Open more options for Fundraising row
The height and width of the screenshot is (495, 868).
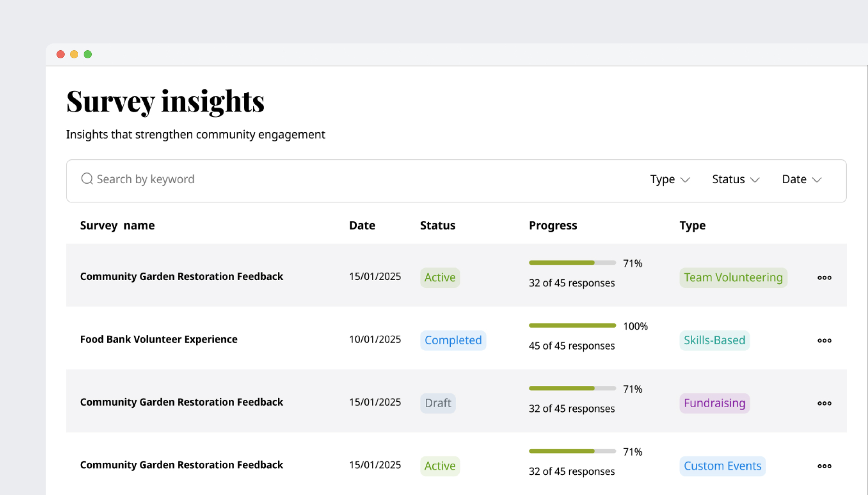pos(824,403)
